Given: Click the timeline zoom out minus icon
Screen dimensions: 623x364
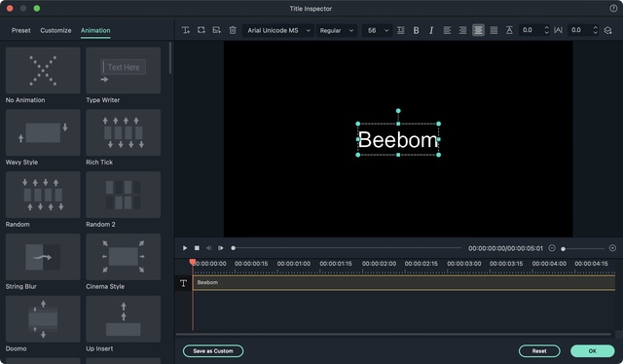Looking at the screenshot, I should pyautogui.click(x=552, y=248).
